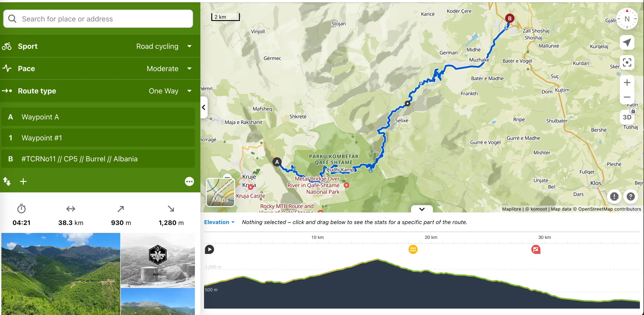This screenshot has height=315, width=644.
Task: Click the fit route to screen icon
Action: click(627, 63)
